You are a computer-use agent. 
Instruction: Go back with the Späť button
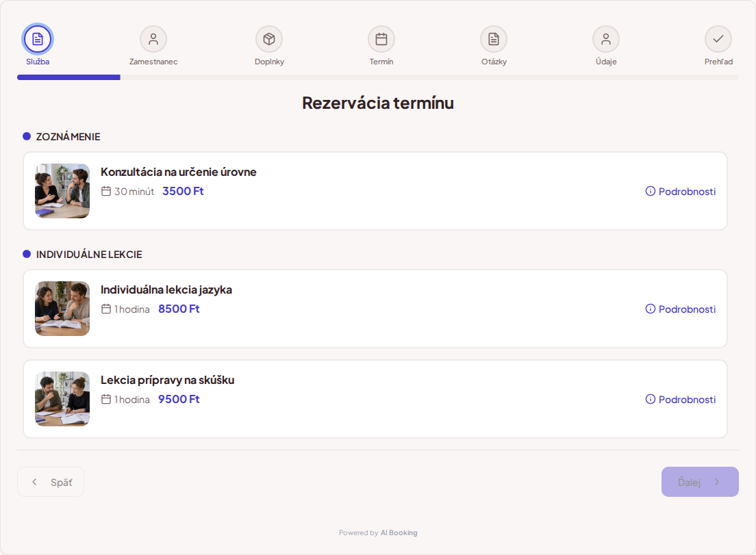click(x=51, y=482)
